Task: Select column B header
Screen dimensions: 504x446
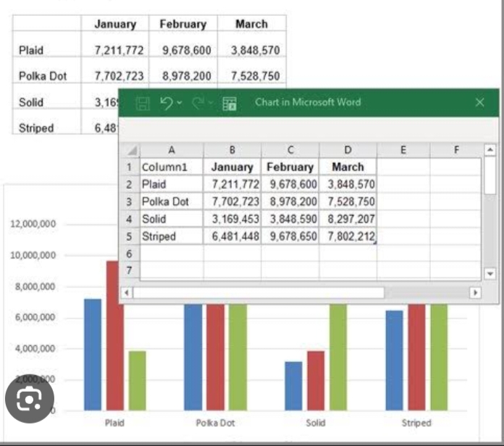Action: (x=232, y=151)
